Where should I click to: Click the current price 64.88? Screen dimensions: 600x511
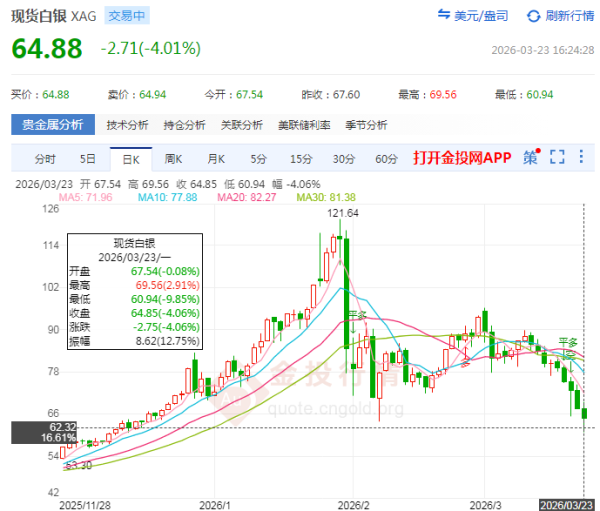47,49
